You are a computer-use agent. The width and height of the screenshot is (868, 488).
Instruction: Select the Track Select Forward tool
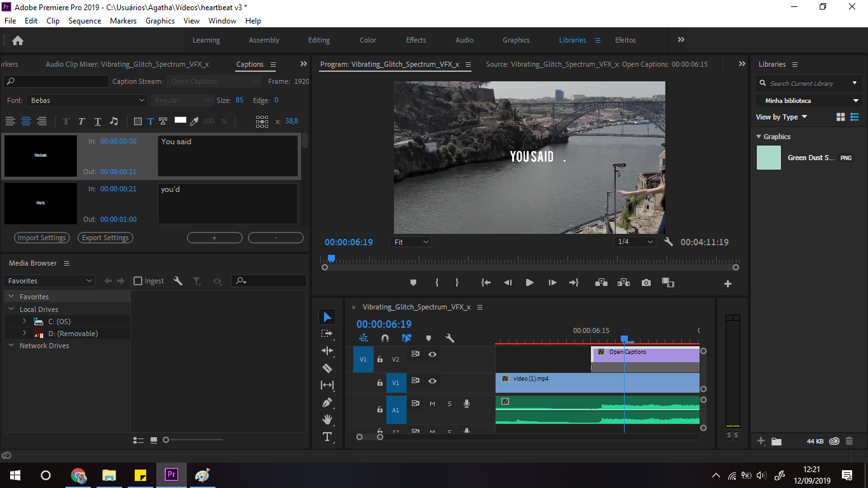tap(327, 333)
